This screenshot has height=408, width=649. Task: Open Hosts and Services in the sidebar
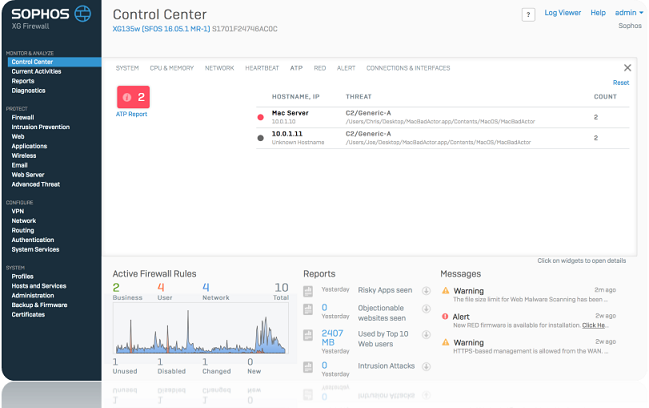39,286
